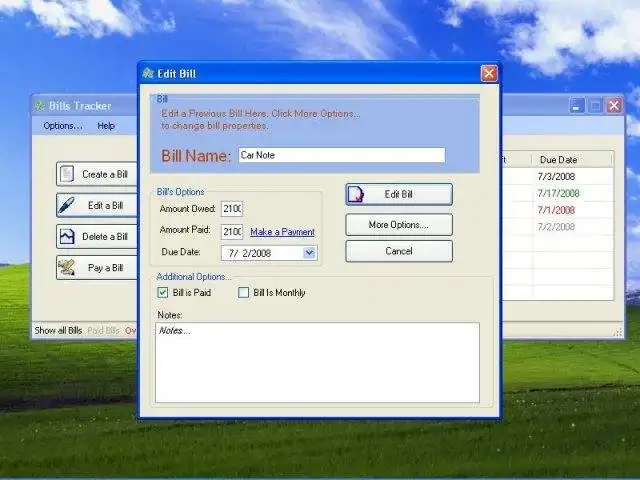Click the Edit Bill title bar app icon
This screenshot has height=480, width=640.
(x=148, y=73)
